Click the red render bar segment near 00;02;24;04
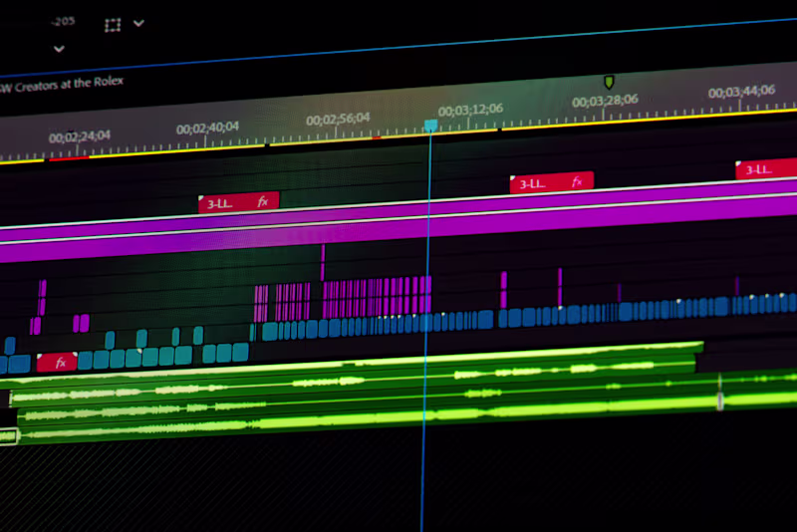This screenshot has width=797, height=532. coord(68,158)
